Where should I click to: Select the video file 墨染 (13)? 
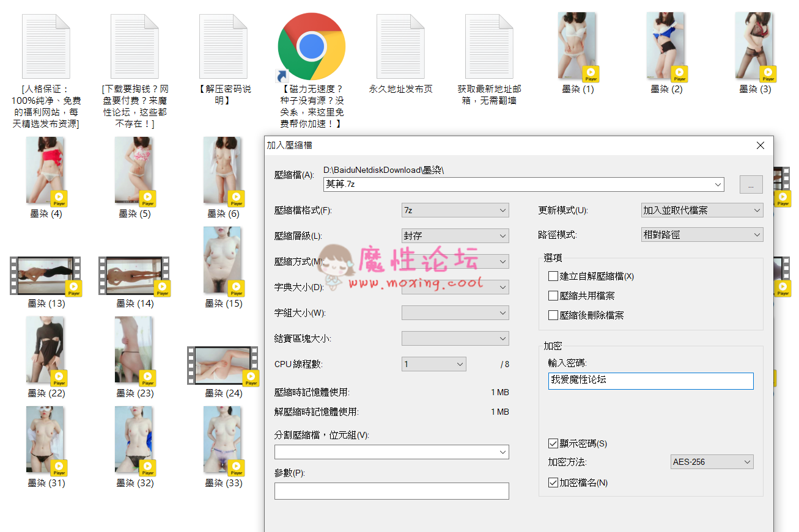pyautogui.click(x=46, y=277)
